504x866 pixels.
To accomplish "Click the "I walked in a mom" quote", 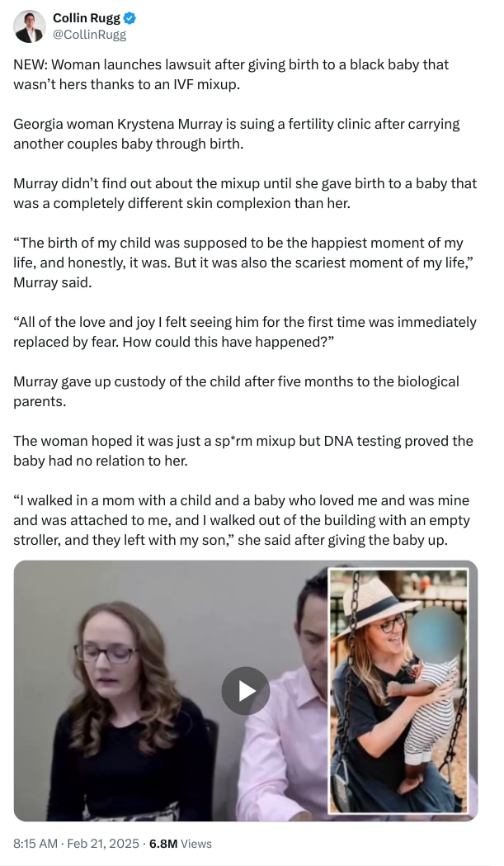I will click(x=244, y=520).
